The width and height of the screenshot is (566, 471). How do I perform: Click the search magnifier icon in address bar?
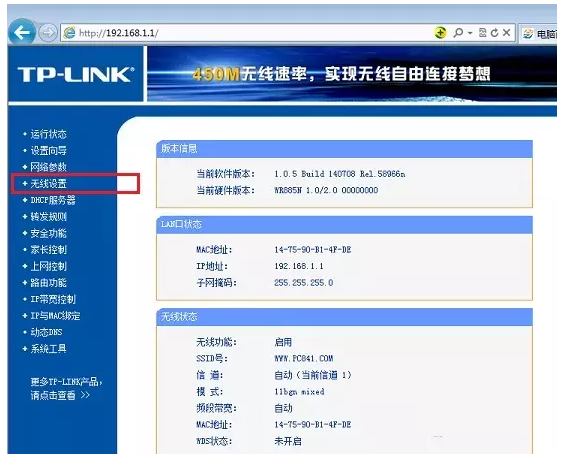(458, 33)
